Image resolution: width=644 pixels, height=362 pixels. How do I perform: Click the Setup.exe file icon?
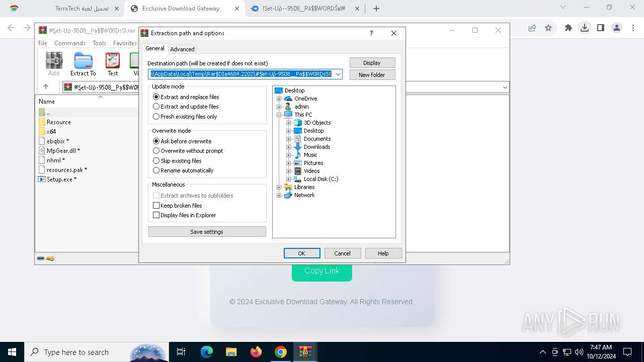(42, 179)
